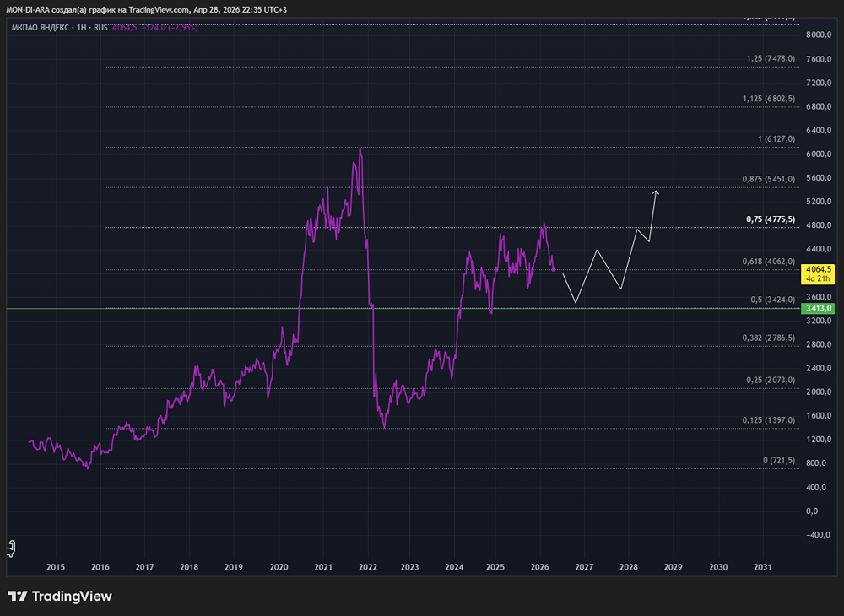Click the 2000,0 price scale label
This screenshot has width=844, height=616.
coord(819,392)
